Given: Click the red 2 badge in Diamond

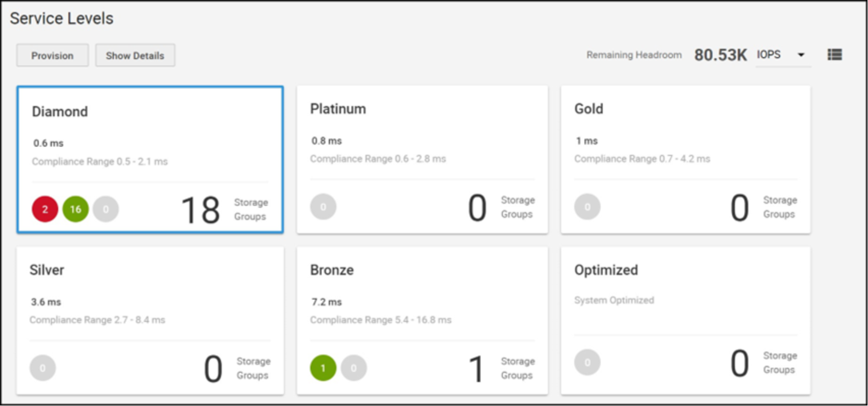Looking at the screenshot, I should click(45, 209).
